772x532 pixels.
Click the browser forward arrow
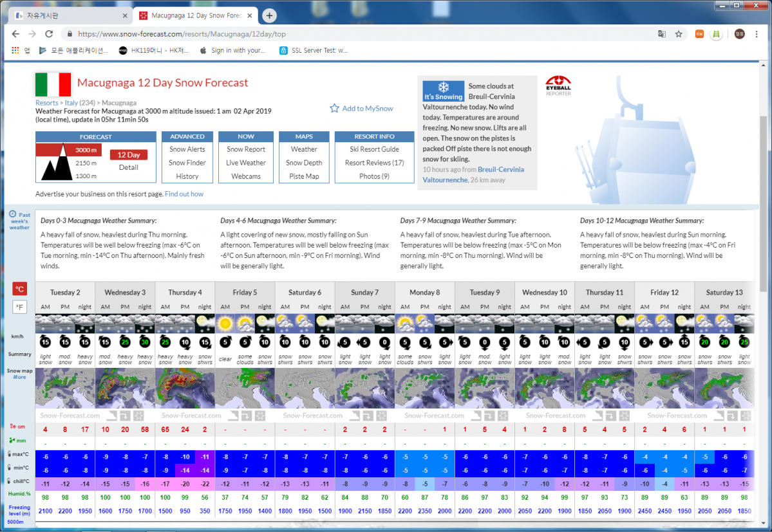32,34
